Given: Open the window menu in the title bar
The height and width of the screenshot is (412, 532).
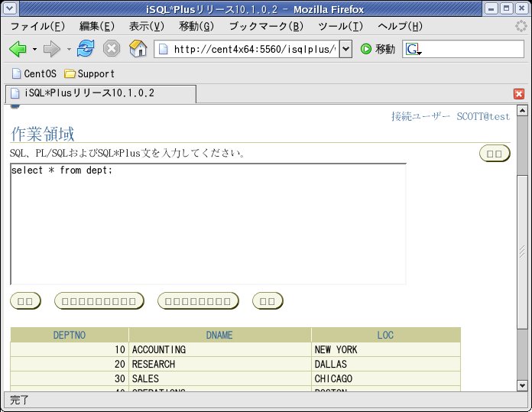Looking at the screenshot, I should 9,8.
